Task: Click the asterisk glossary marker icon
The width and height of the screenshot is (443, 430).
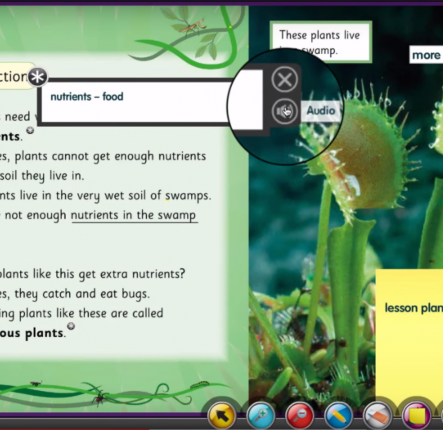Action: [x=38, y=77]
